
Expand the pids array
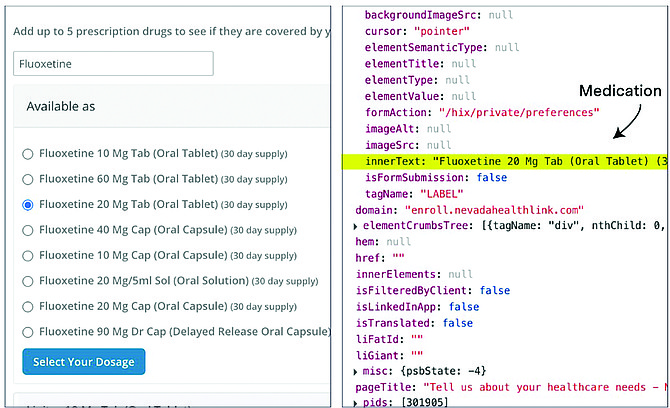click(x=356, y=402)
